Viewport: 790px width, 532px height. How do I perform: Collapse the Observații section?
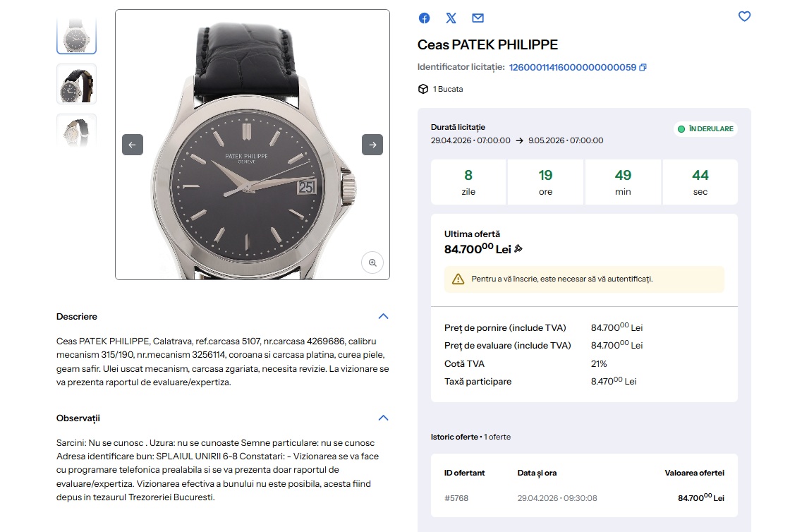tap(383, 418)
